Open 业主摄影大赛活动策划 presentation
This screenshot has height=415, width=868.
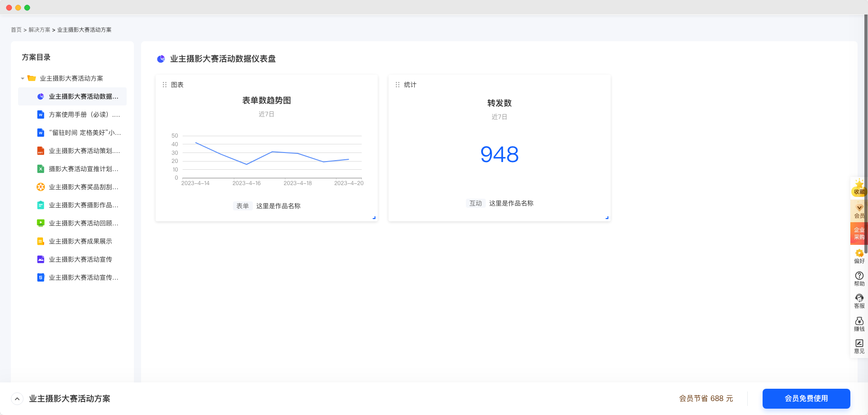pyautogui.click(x=84, y=151)
